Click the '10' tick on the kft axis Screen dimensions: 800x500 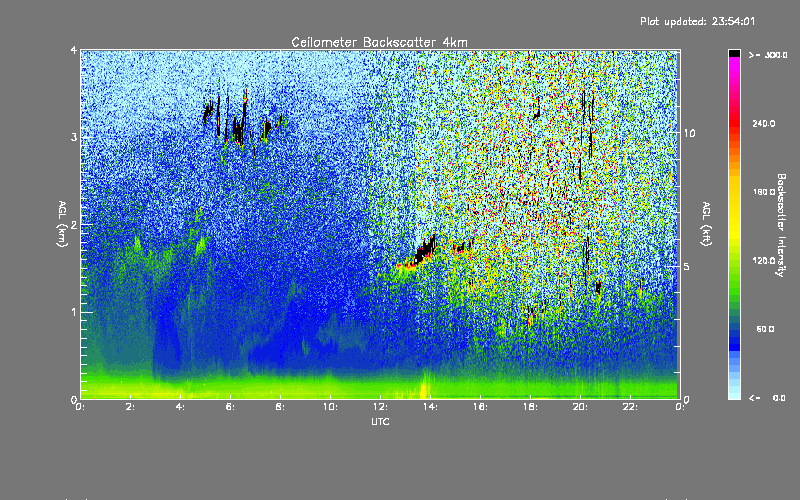tap(689, 133)
